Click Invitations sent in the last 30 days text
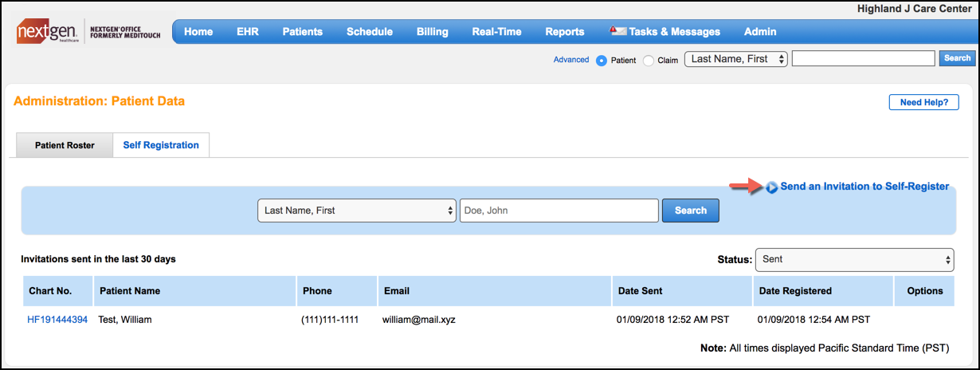This screenshot has width=980, height=370. (99, 259)
